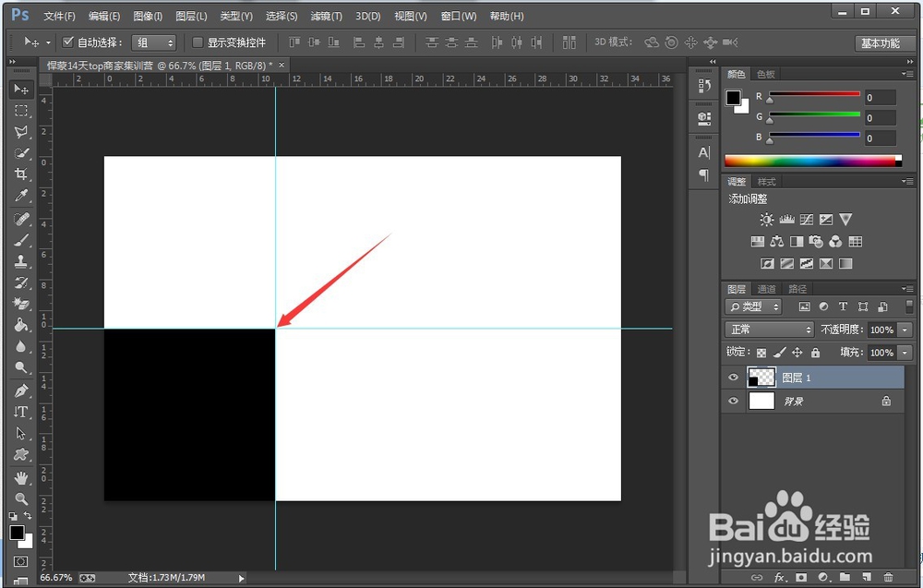Select the Horizontal Type tool
Image resolution: width=923 pixels, height=588 pixels.
click(21, 412)
